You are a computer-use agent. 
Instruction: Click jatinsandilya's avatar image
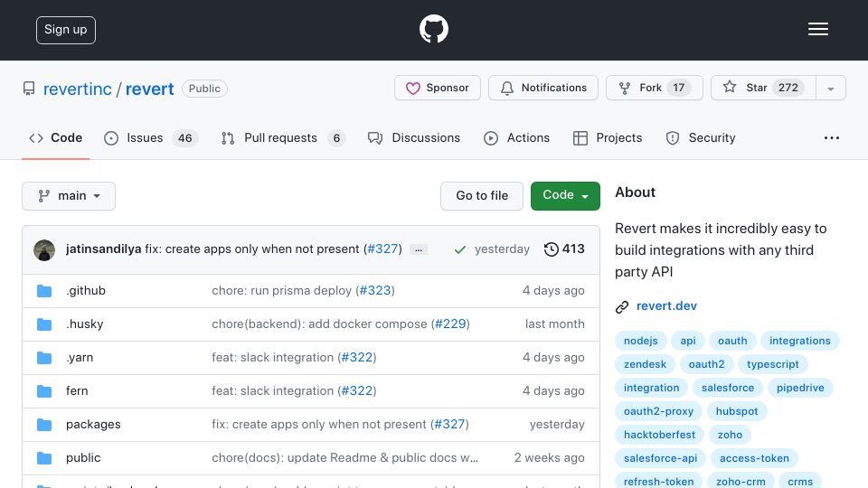(x=44, y=250)
